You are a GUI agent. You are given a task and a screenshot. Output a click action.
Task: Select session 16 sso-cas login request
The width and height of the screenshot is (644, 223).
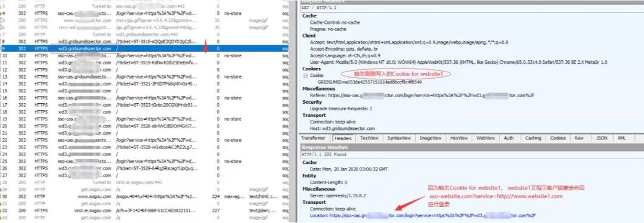tap(144, 98)
